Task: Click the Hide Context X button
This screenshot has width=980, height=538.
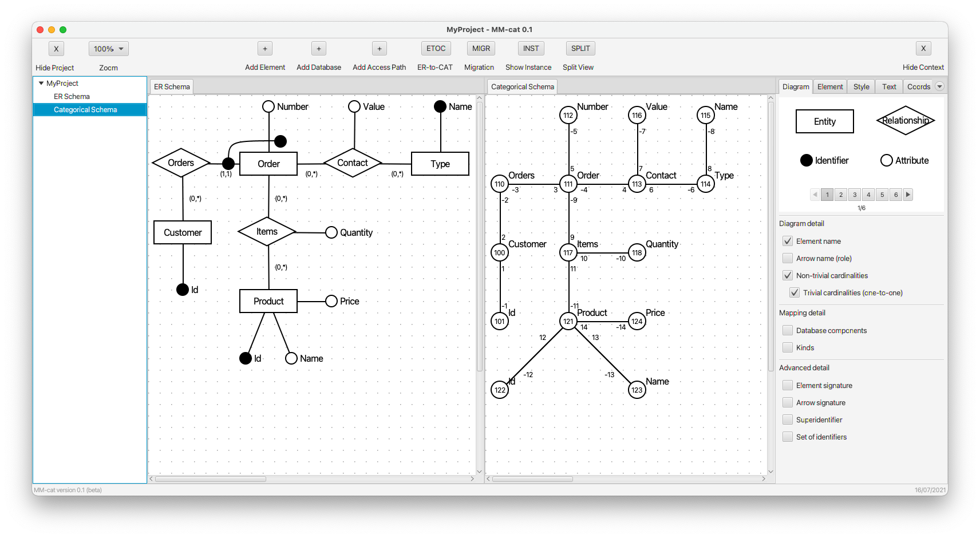Action: 923,49
